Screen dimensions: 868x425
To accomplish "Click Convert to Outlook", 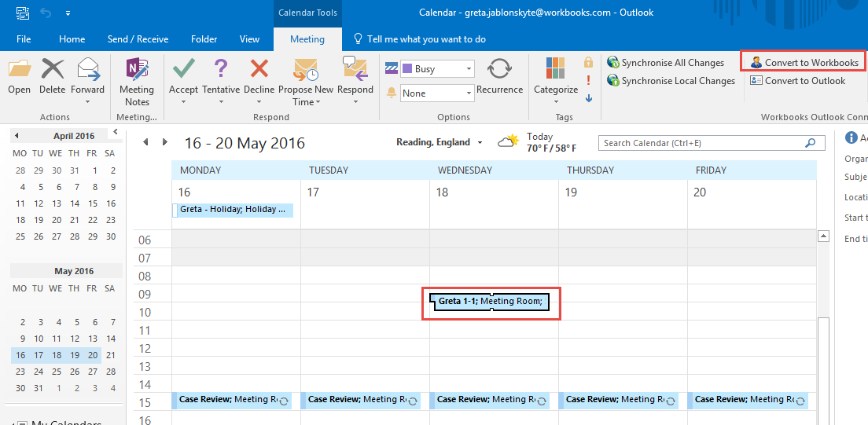I will tap(798, 81).
